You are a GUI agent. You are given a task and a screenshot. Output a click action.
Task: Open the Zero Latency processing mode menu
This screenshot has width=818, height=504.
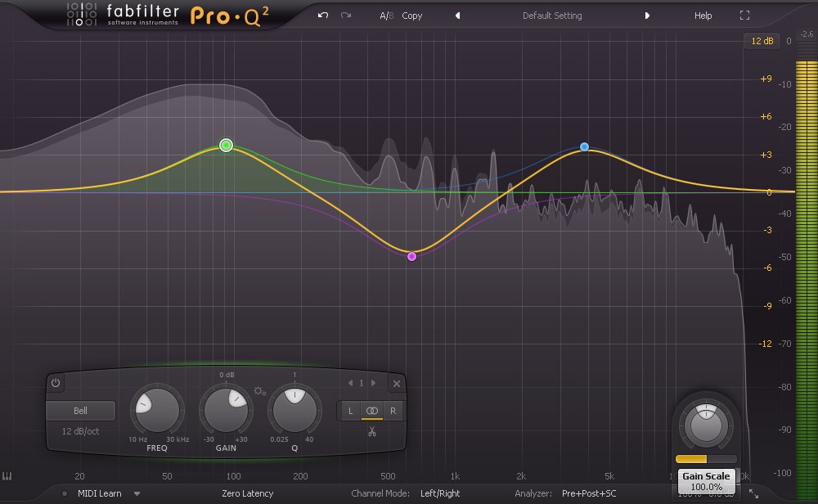pos(247,493)
